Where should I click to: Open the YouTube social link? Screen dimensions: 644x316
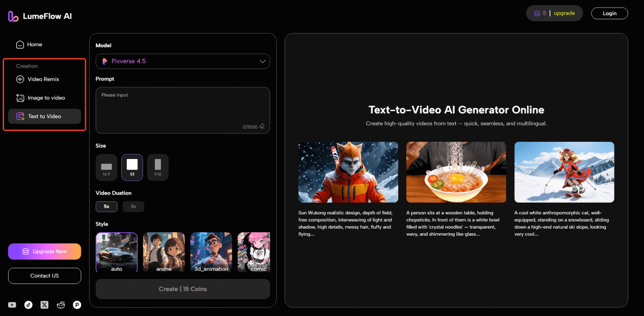tap(12, 305)
